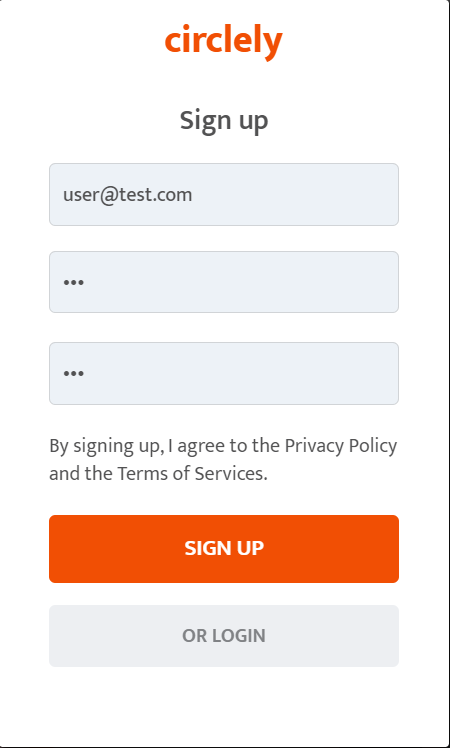This screenshot has height=748, width=450.
Task: Switch to login via OR LOGIN
Action: click(224, 636)
